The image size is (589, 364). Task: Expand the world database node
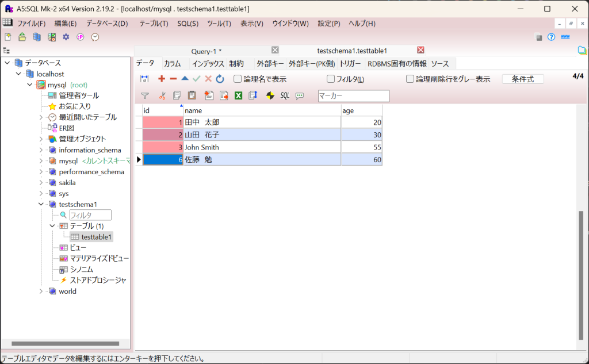pyautogui.click(x=41, y=291)
